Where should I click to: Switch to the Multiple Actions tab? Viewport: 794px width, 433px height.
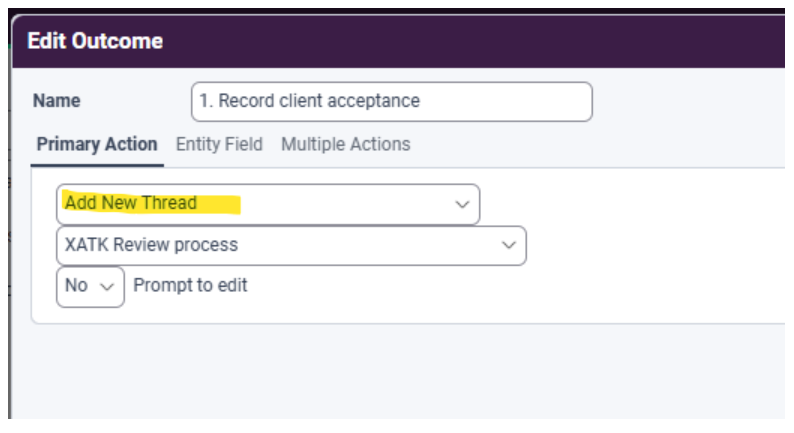(x=346, y=144)
